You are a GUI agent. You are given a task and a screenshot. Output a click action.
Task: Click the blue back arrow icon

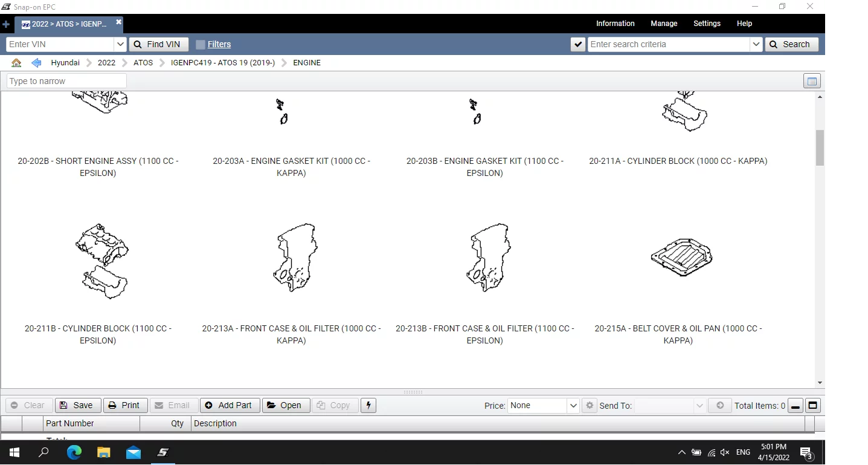(x=36, y=63)
